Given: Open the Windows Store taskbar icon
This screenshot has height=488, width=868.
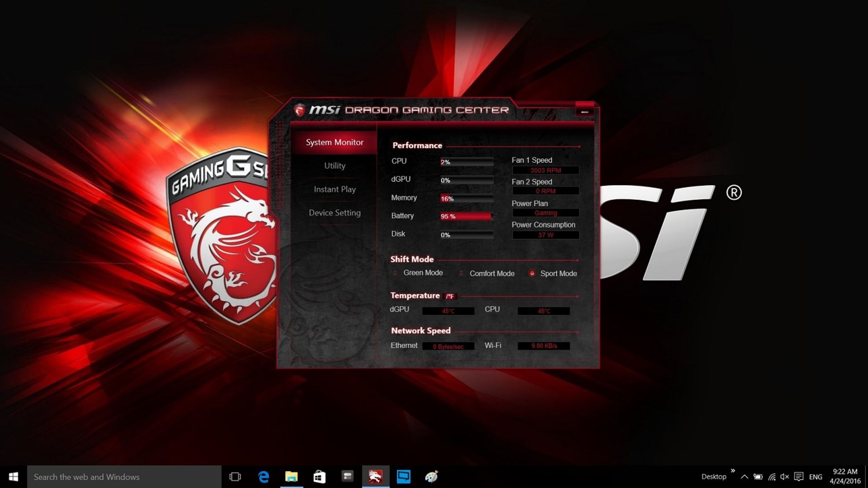Looking at the screenshot, I should tap(320, 477).
